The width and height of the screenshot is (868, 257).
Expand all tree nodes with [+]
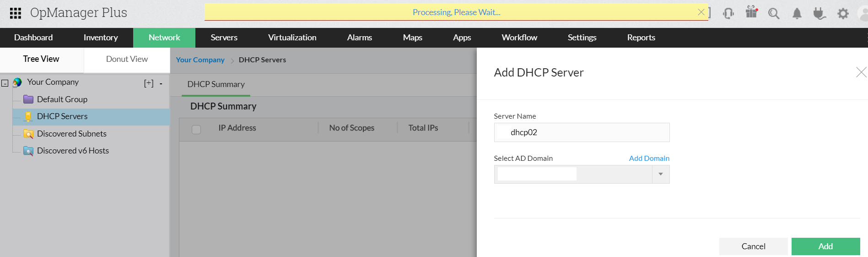tap(149, 83)
